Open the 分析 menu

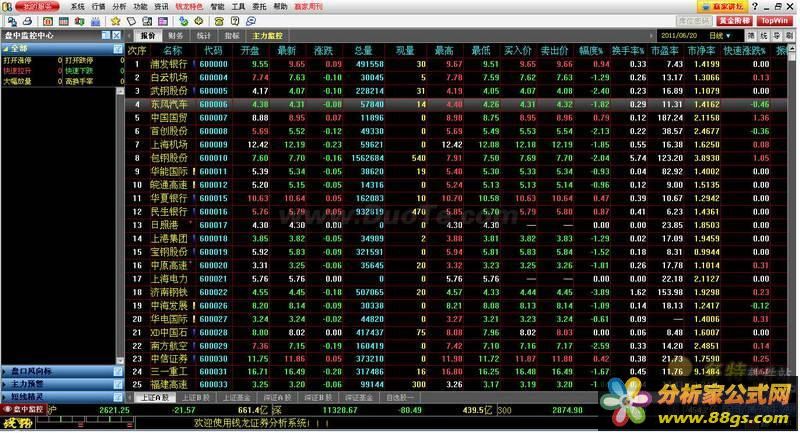click(x=119, y=7)
